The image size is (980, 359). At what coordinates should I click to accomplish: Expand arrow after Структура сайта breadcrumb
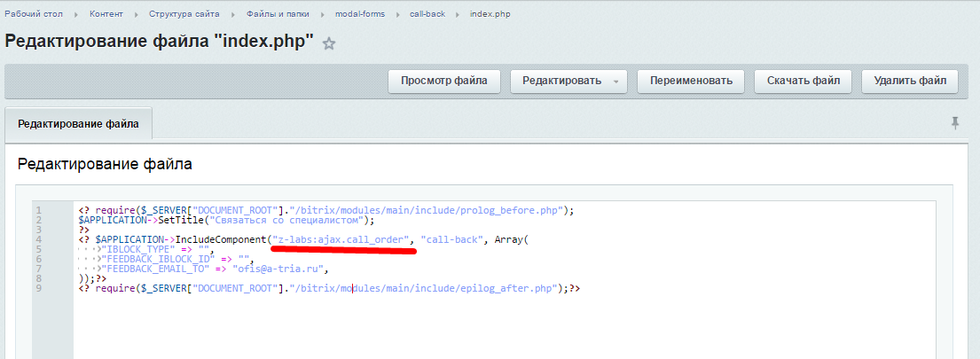click(231, 13)
